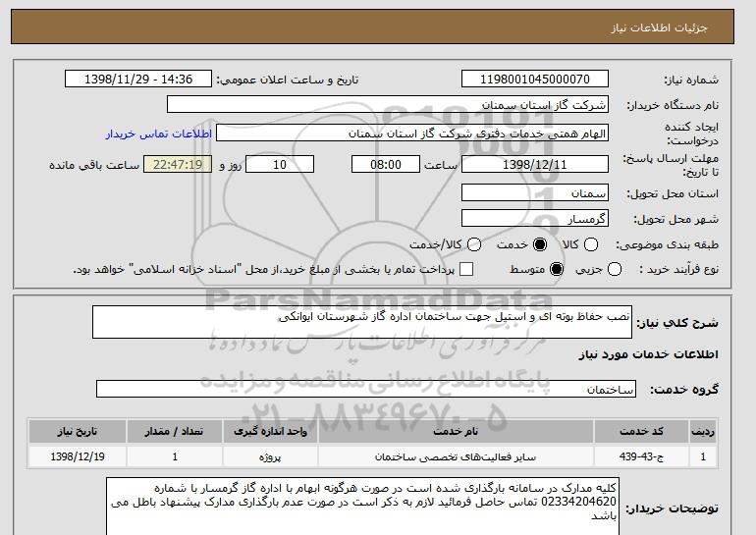Click the تعداد / مقدار column header
This screenshot has height=535, width=756.
(175, 431)
